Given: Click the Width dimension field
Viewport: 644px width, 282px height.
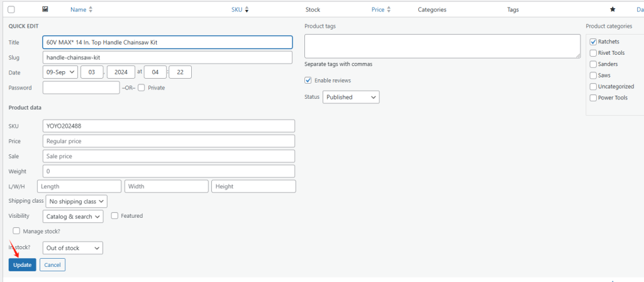Looking at the screenshot, I should coord(166,186).
